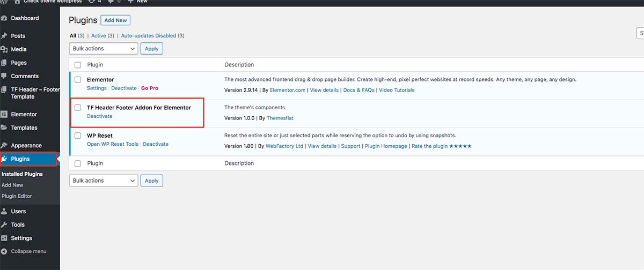
Task: Open the Plugin Editor submenu item
Action: [x=17, y=196]
